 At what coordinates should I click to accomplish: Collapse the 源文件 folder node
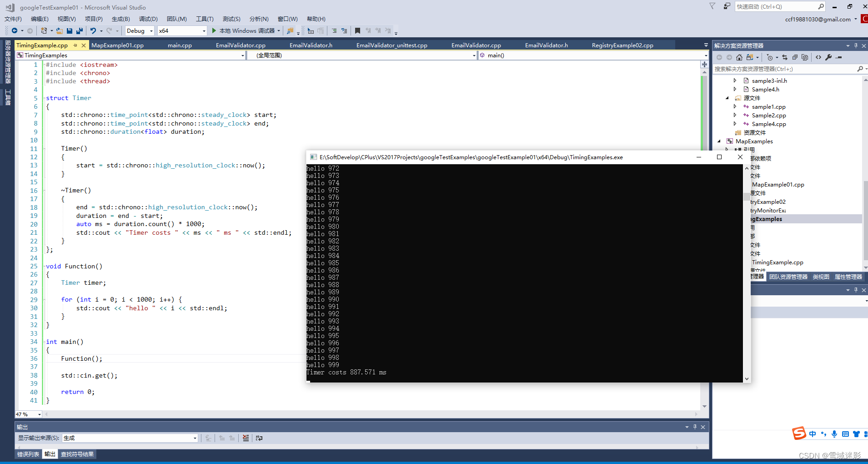pos(727,98)
